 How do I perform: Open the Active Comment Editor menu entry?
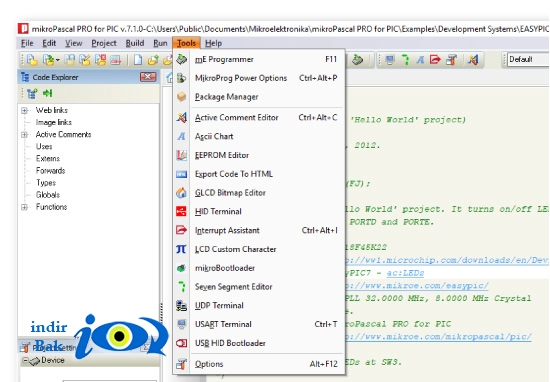[x=259, y=118]
